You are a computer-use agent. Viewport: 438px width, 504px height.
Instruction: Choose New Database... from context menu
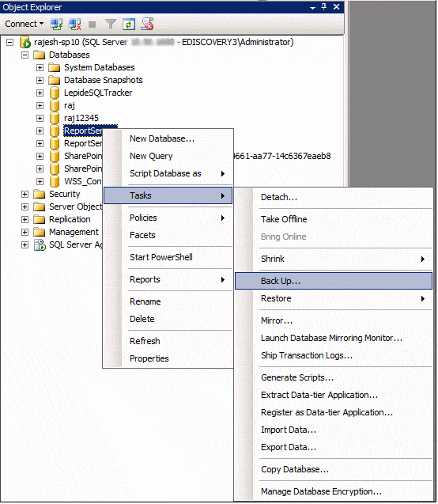168,138
